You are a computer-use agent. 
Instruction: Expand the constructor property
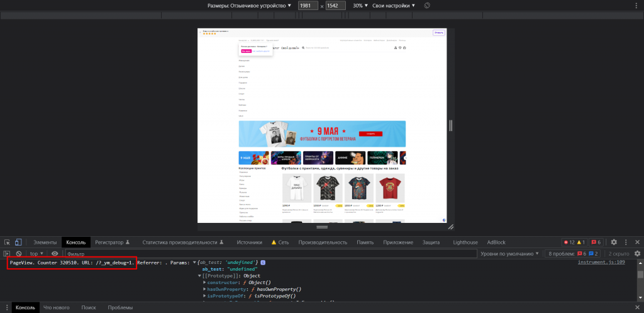point(204,283)
